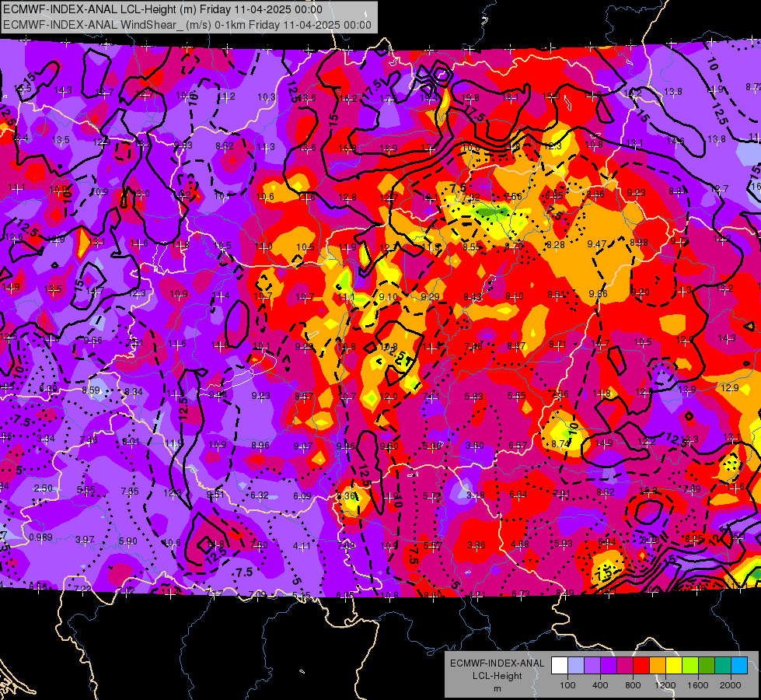Viewport: 761px width, 700px height.
Task: Click the grid value 3.34
Action: click(x=46, y=439)
